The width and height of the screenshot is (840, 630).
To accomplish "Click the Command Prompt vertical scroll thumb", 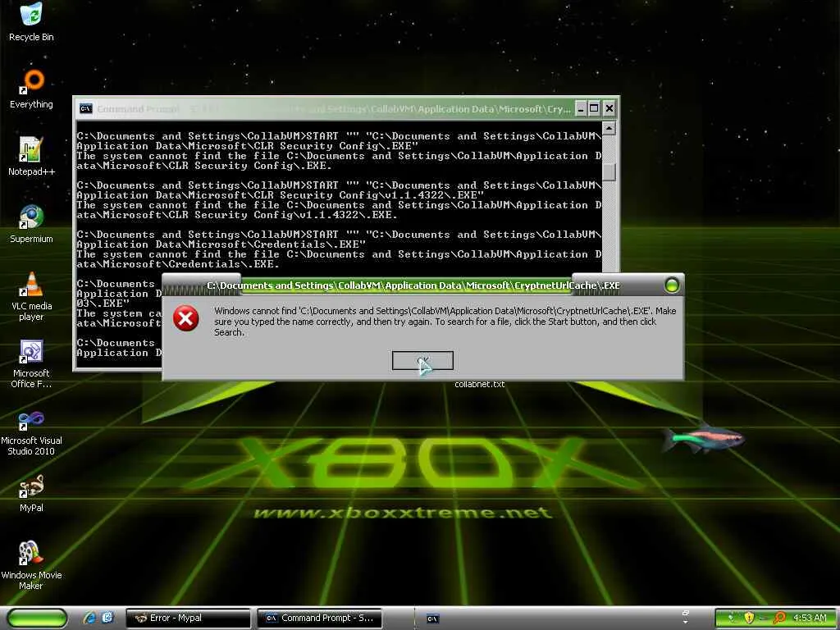I will click(x=609, y=172).
